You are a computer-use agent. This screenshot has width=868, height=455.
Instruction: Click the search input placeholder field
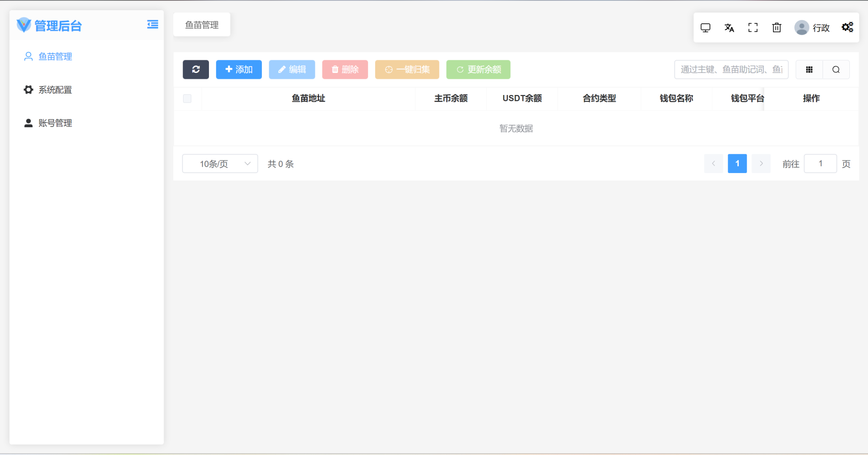tap(730, 69)
